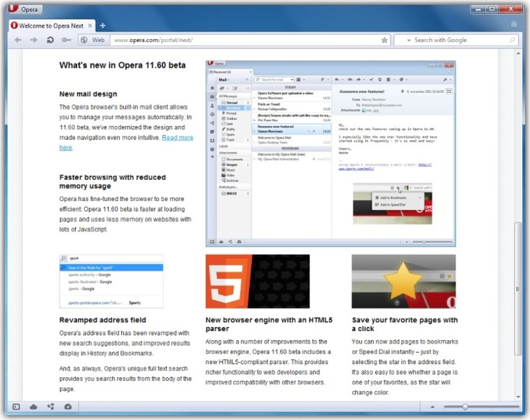
Task: Open the Opera main menu button
Action: [25, 9]
